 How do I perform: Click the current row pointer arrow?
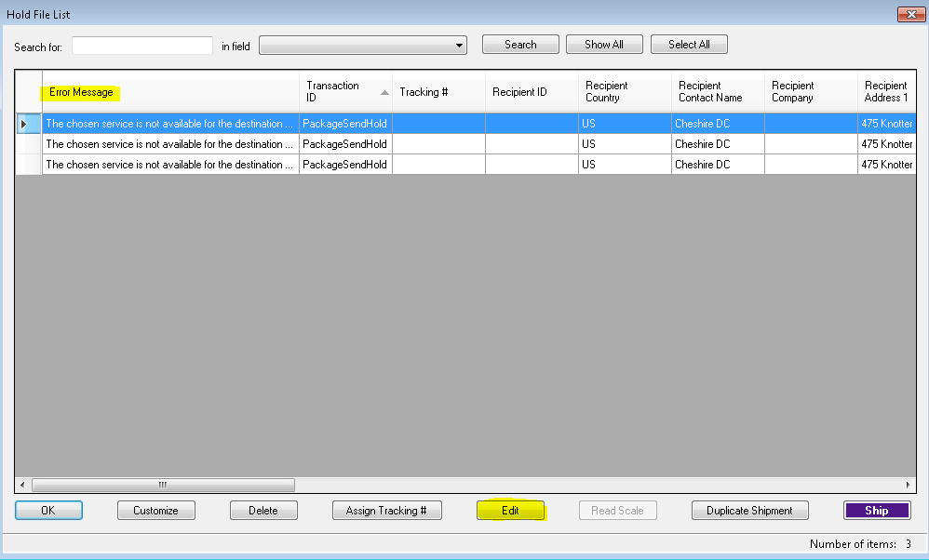point(23,124)
